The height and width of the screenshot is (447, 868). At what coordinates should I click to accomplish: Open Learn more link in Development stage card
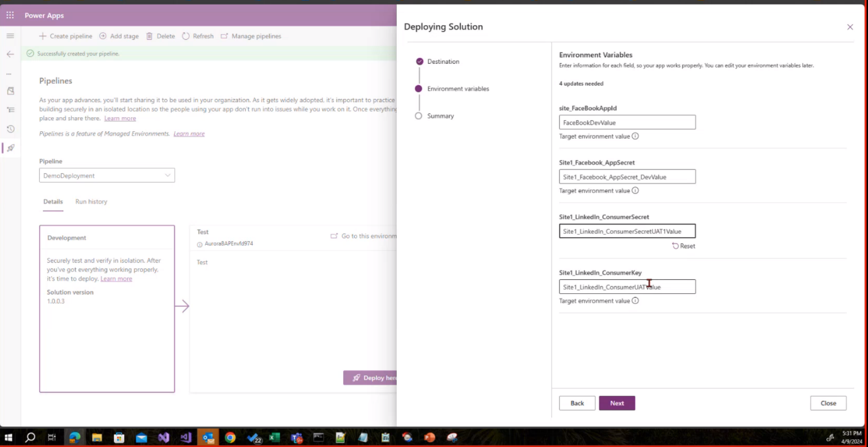[x=117, y=279]
